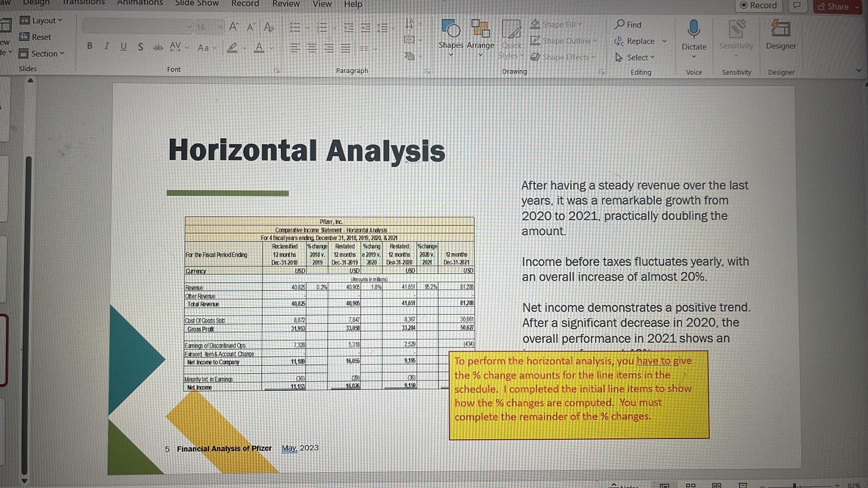Switch to the Review tab
The height and width of the screenshot is (488, 868).
285,4
